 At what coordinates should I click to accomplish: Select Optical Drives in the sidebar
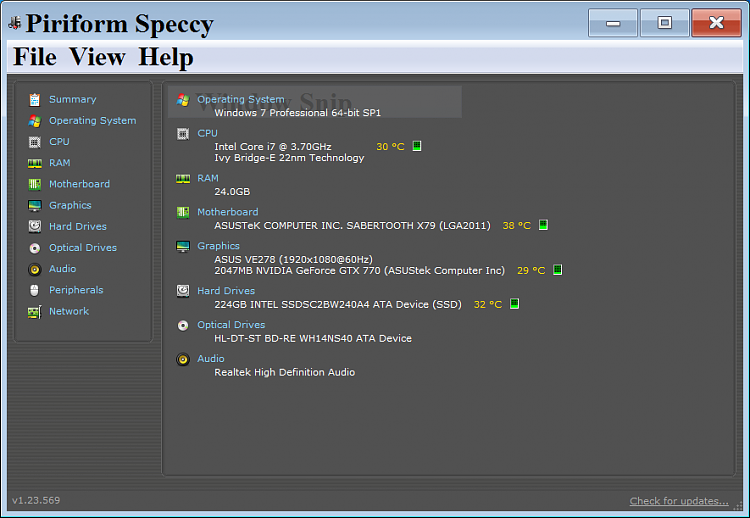pyautogui.click(x=83, y=248)
